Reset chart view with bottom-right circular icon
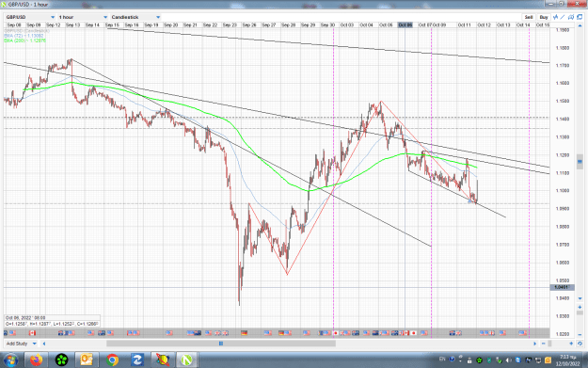The width and height of the screenshot is (588, 368). (580, 344)
